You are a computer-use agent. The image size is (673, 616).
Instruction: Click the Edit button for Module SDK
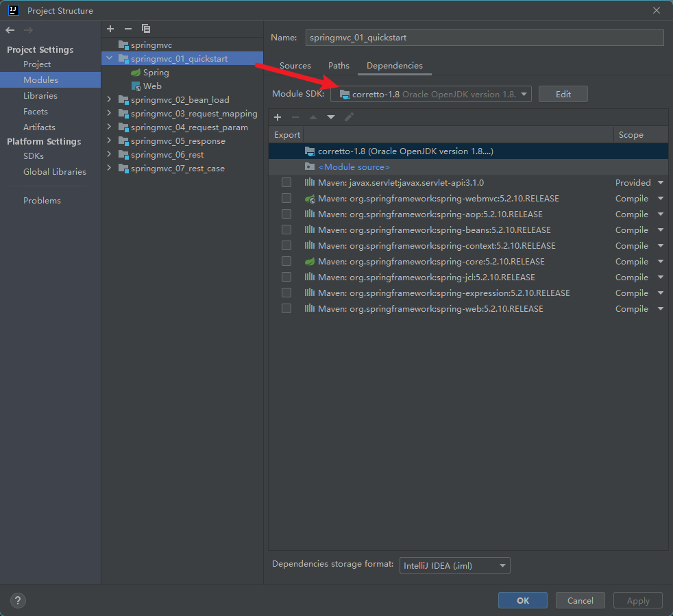point(563,94)
